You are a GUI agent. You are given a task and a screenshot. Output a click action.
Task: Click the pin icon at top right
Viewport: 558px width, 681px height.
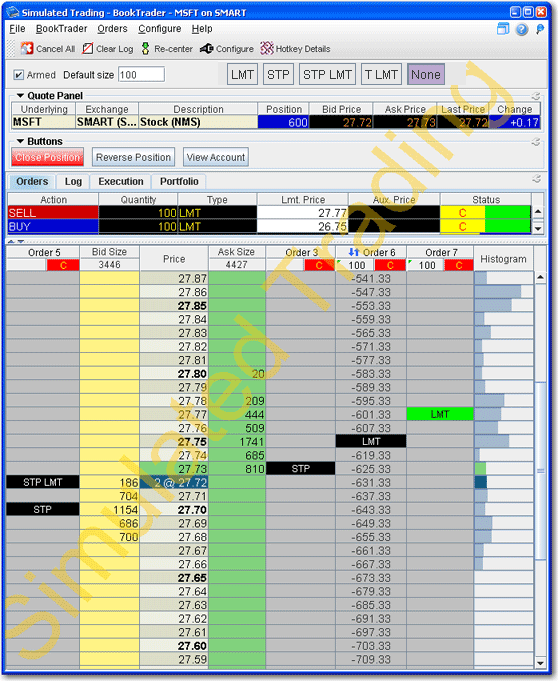pyautogui.click(x=540, y=29)
